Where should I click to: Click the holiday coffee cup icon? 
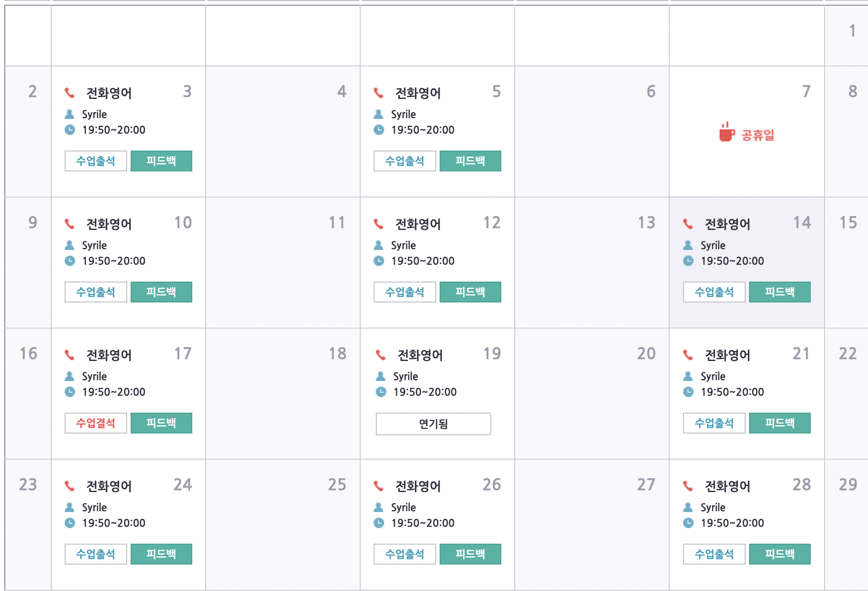[727, 132]
